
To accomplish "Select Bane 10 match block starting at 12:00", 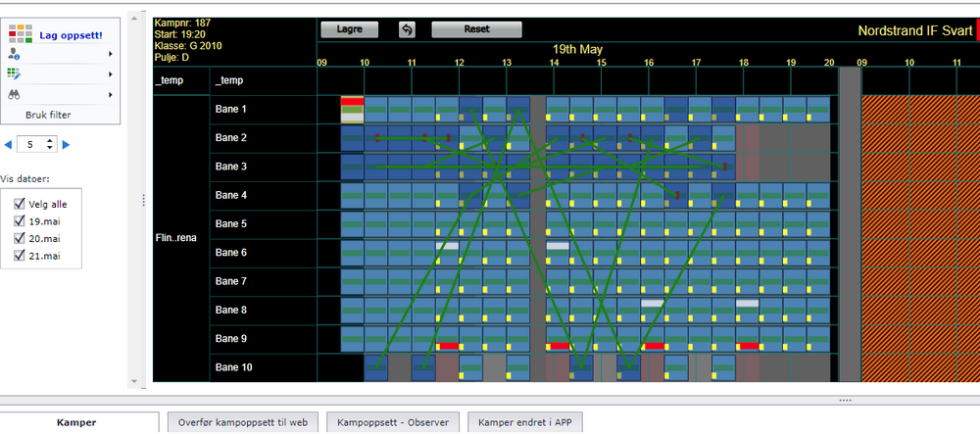I will click(470, 367).
